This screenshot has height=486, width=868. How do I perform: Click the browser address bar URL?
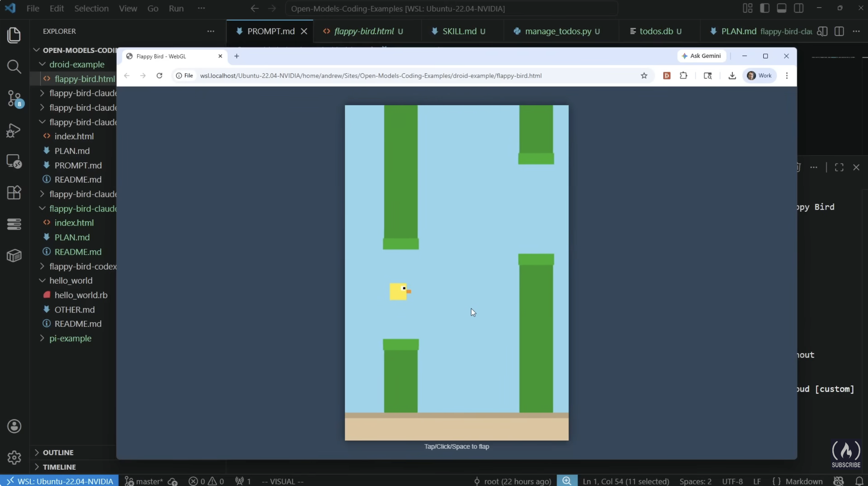[371, 76]
